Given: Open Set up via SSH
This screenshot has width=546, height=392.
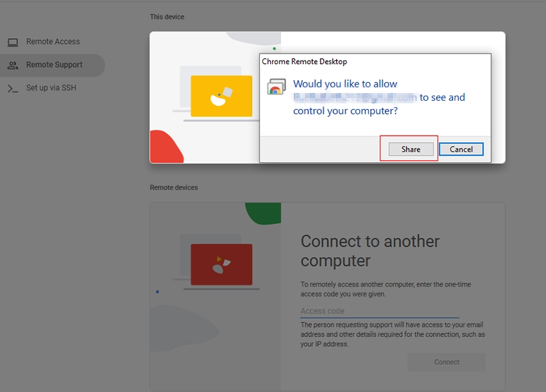Looking at the screenshot, I should [x=52, y=88].
